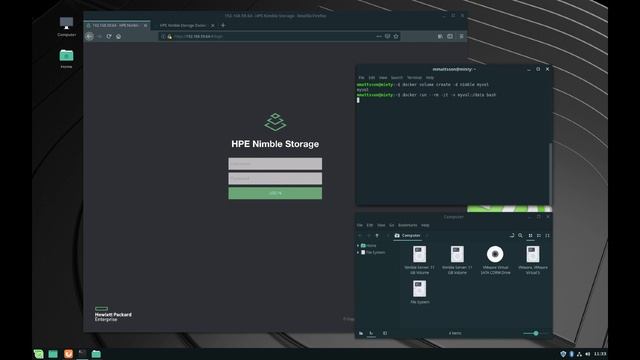
Task: Open the file manager Edit menu
Action: coord(369,225)
